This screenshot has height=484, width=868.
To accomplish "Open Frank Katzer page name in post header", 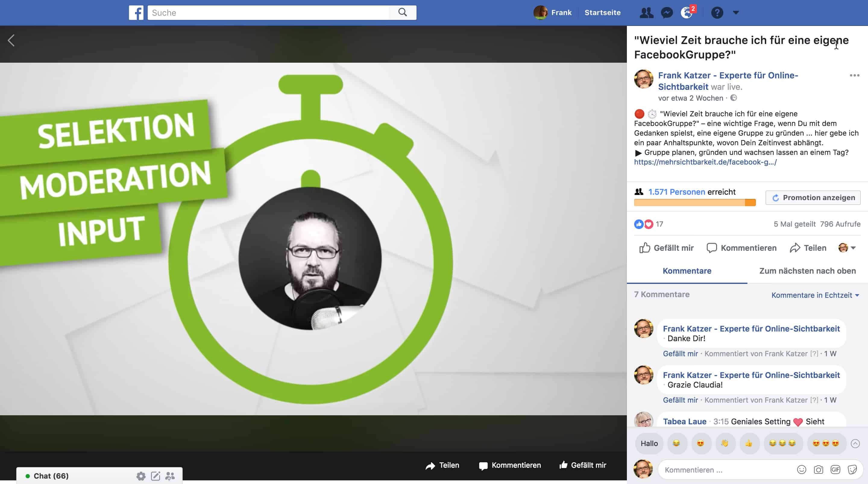I will coord(728,81).
